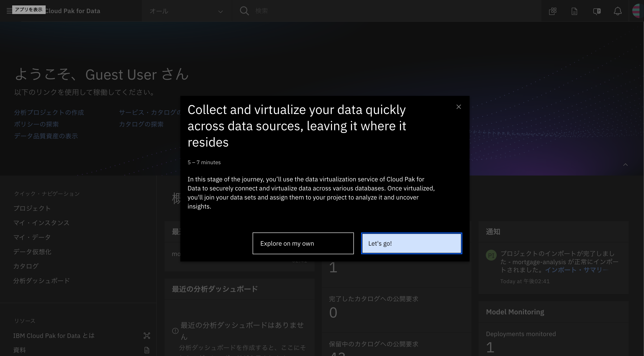The height and width of the screenshot is (356, 644).
Task: Open インポート・サマリー link in notification
Action: 577,270
